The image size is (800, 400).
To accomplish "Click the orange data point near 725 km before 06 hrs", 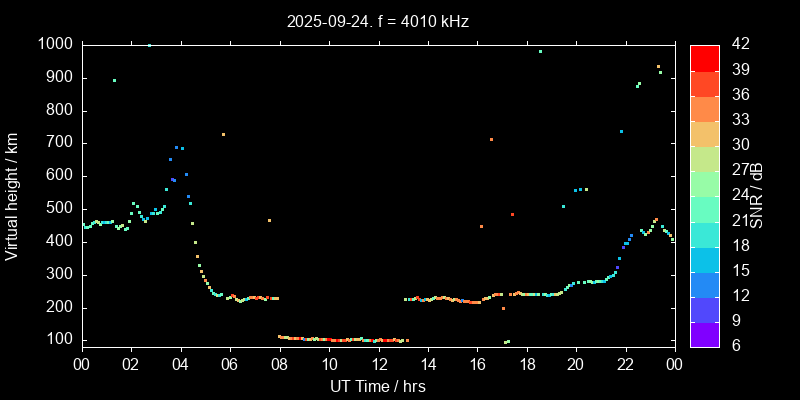I will (x=223, y=134).
